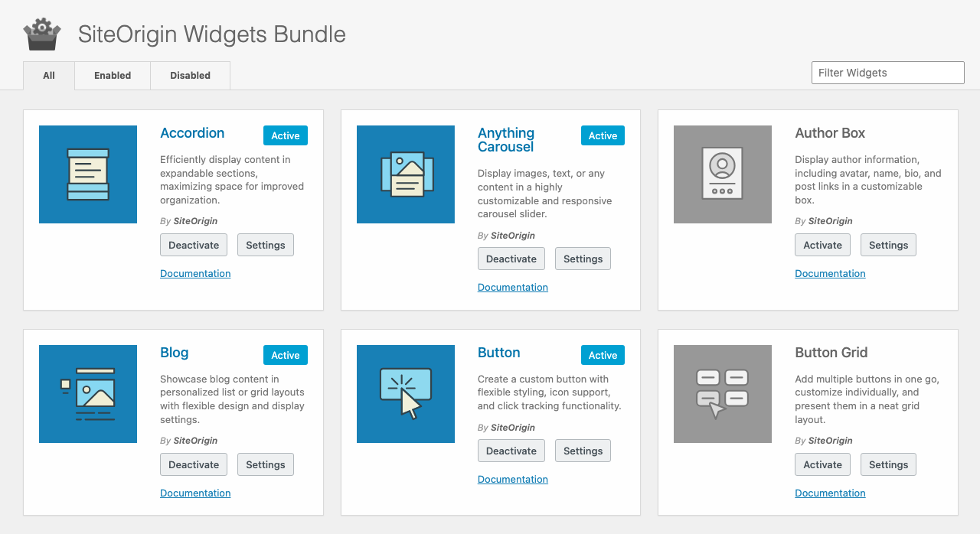The height and width of the screenshot is (534, 980).
Task: Click the Active badge on Accordion
Action: coord(286,135)
